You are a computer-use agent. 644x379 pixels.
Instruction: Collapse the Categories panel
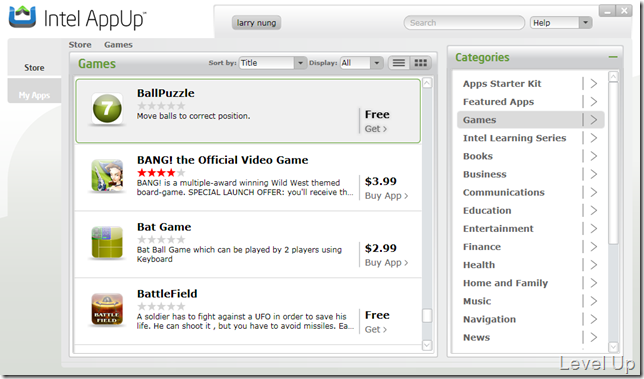tap(613, 57)
